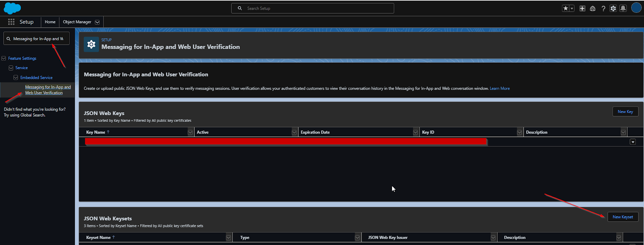
Task: Click the Salesforce cloud logo
Action: point(12,8)
